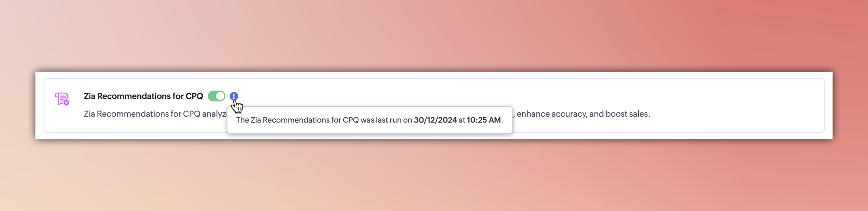
Task: Disable the Zia Recommendations for CPQ toggle
Action: (216, 96)
